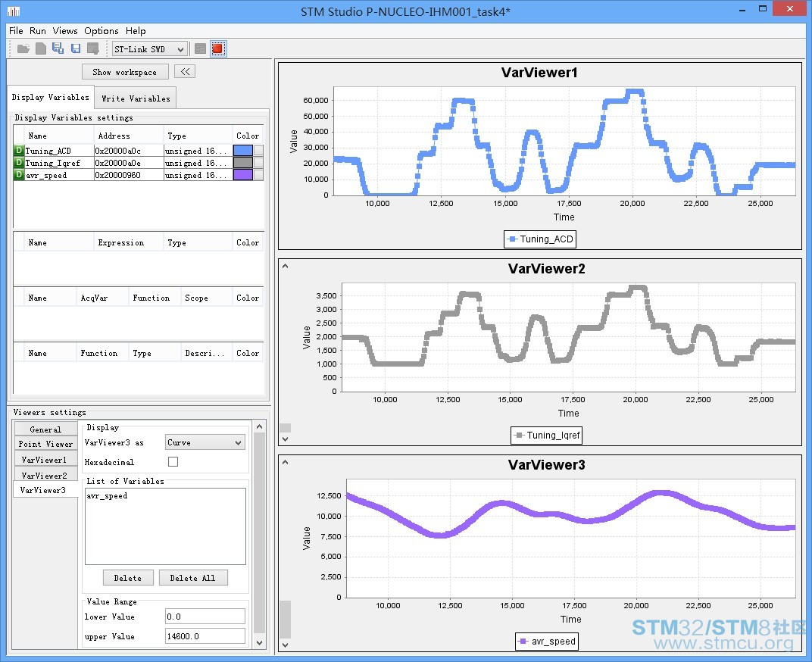This screenshot has height=662, width=812.
Task: Toggle the Hexadecimal checkbox
Action: [173, 461]
